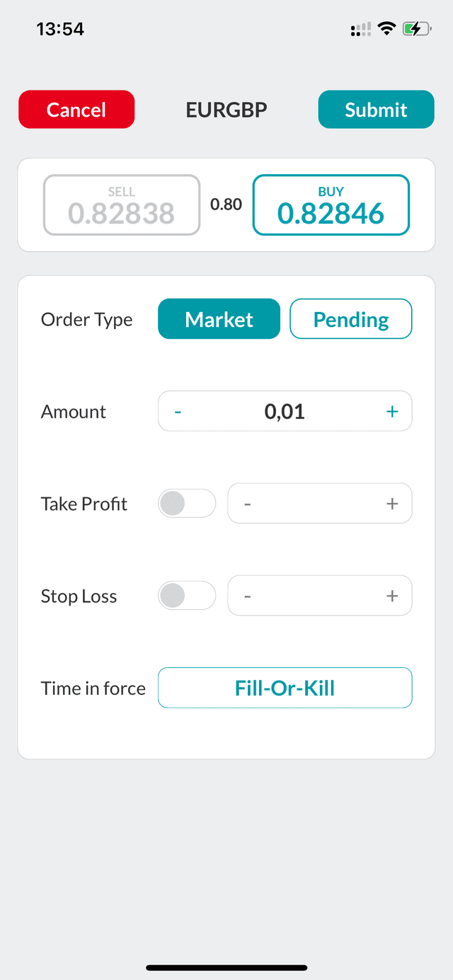This screenshot has height=980, width=453.
Task: Submit the EURGBP order
Action: [376, 109]
